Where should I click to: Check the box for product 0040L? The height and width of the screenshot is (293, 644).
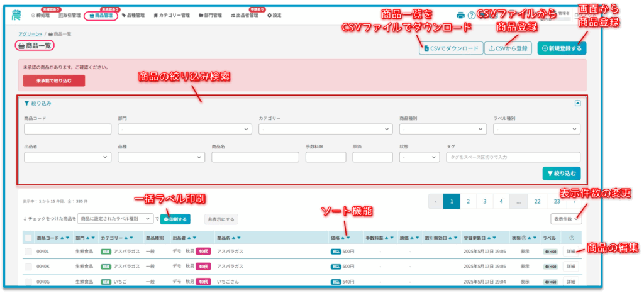coord(28,252)
